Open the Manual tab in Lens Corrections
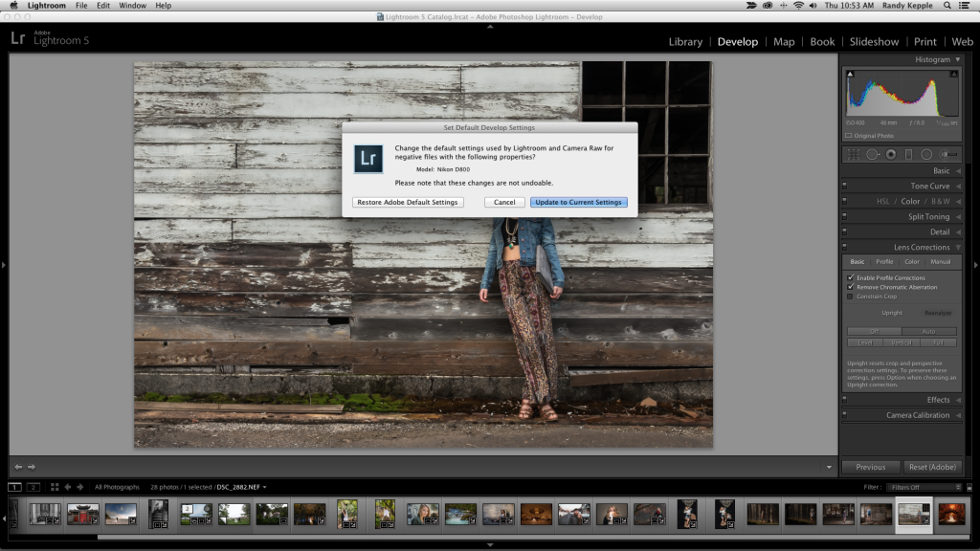The width and height of the screenshot is (980, 551). coord(940,262)
